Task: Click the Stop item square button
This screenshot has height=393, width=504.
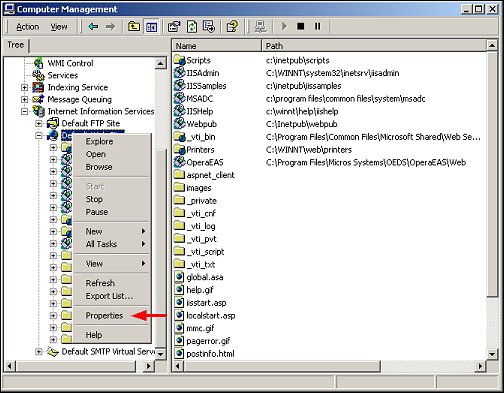Action: pos(301,26)
